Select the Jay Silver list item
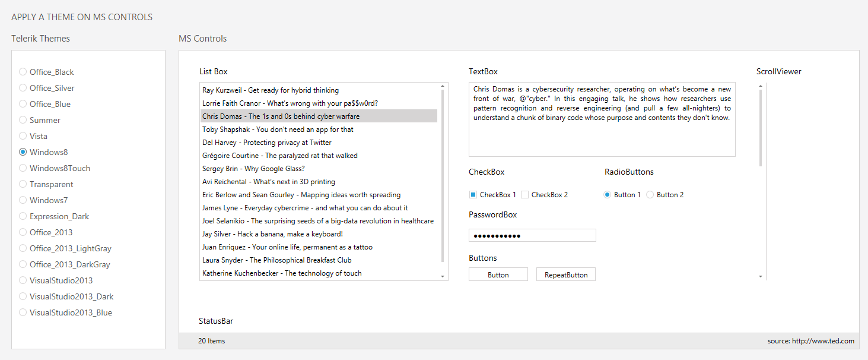This screenshot has height=360, width=868. click(272, 234)
